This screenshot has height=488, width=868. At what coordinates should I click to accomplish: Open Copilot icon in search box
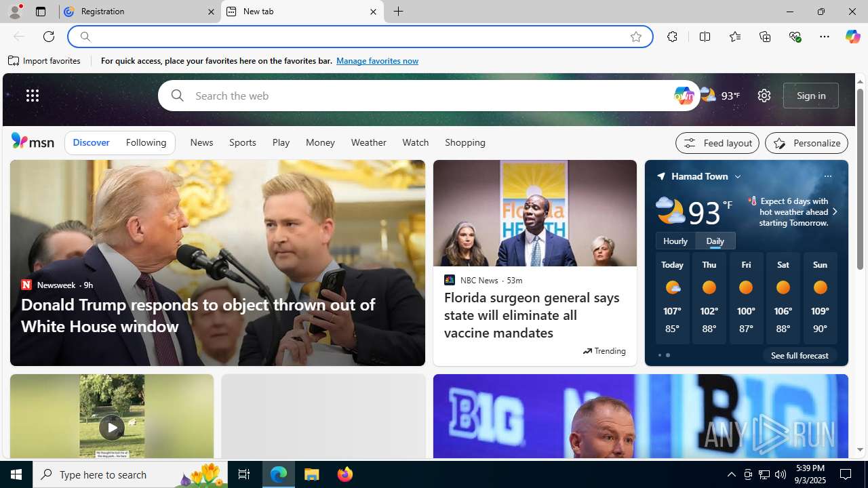pos(684,96)
